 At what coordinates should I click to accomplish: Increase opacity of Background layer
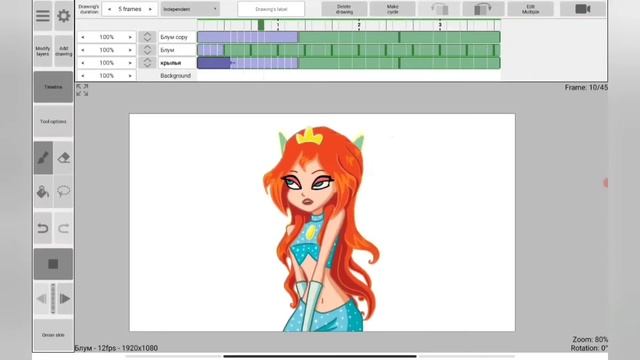point(130,76)
